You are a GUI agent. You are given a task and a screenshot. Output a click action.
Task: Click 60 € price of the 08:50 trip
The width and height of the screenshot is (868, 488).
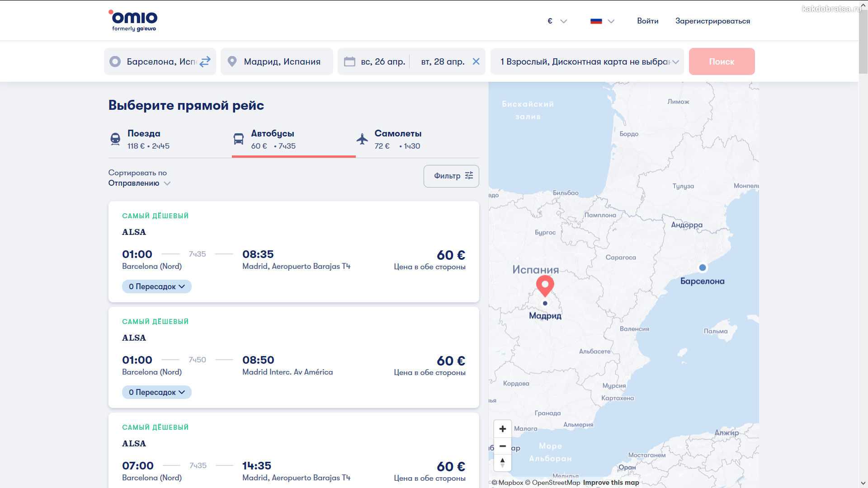451,361
